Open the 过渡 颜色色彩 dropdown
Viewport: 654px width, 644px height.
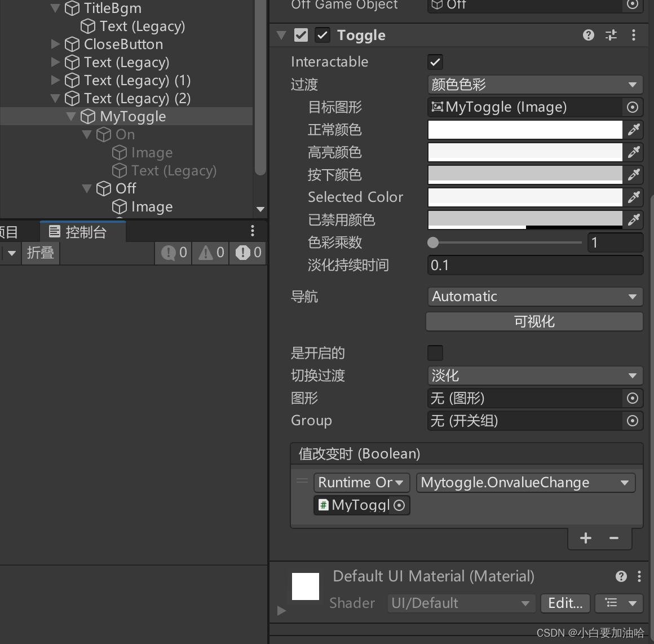pos(534,85)
